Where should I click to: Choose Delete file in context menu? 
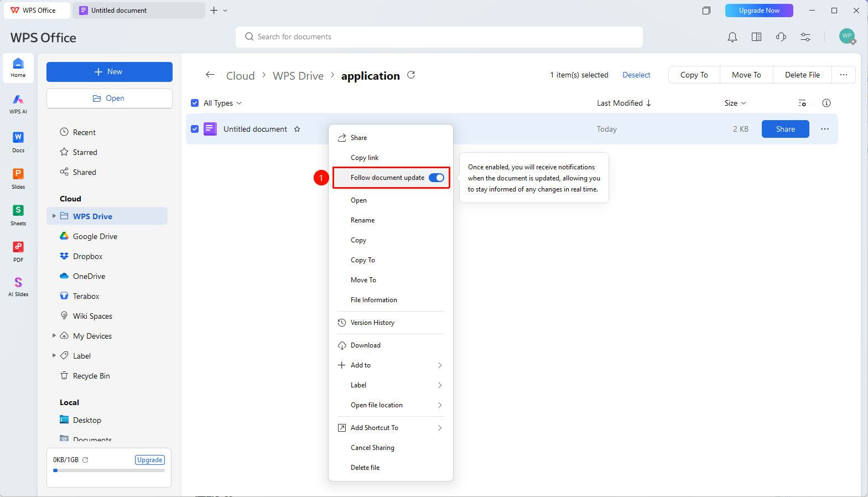pos(391,468)
